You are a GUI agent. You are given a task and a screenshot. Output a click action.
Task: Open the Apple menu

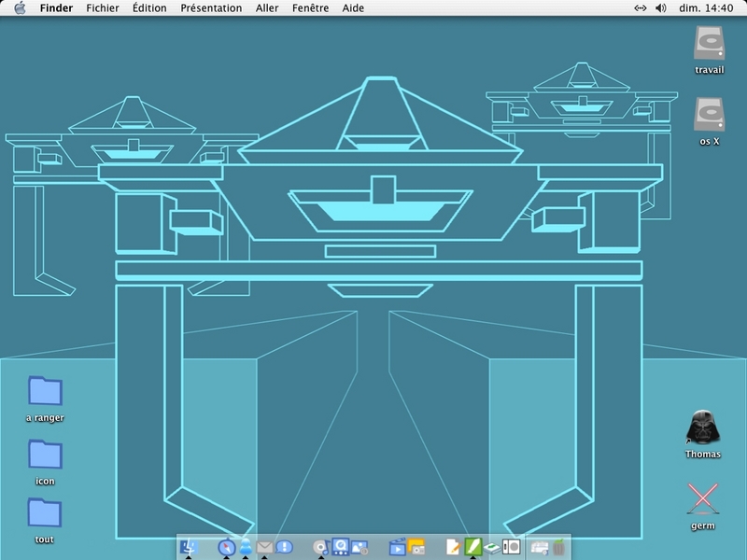point(20,7)
